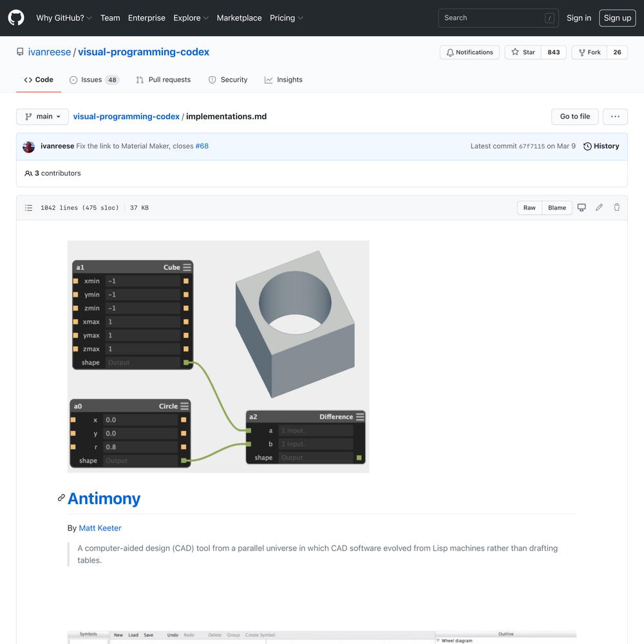Star the visual-programming-codex repository
Screen dimensions: 644x644
[523, 52]
